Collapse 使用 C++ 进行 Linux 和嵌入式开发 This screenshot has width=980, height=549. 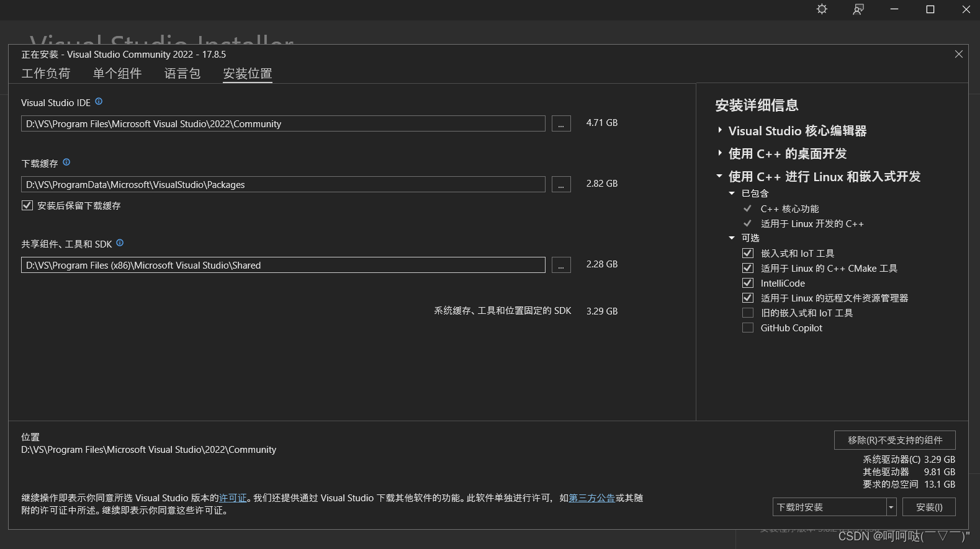(x=719, y=176)
